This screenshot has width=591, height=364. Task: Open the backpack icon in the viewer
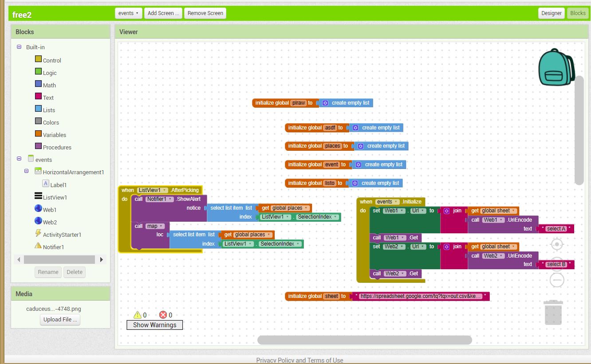click(556, 67)
